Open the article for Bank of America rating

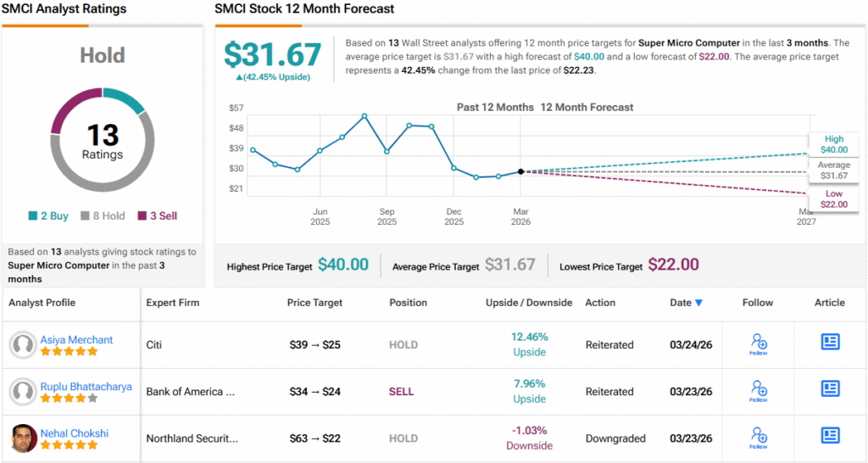pyautogui.click(x=830, y=388)
